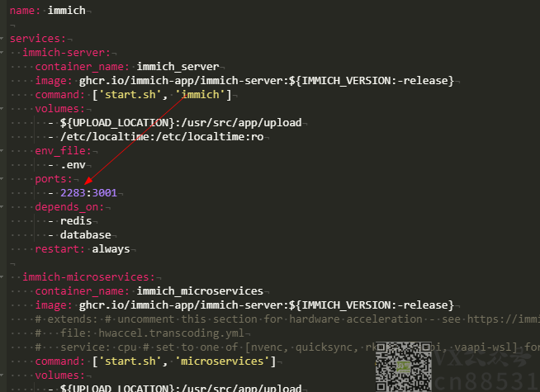Click 'start.sh' in immich-microservices command
The height and width of the screenshot is (392, 540).
point(130,361)
